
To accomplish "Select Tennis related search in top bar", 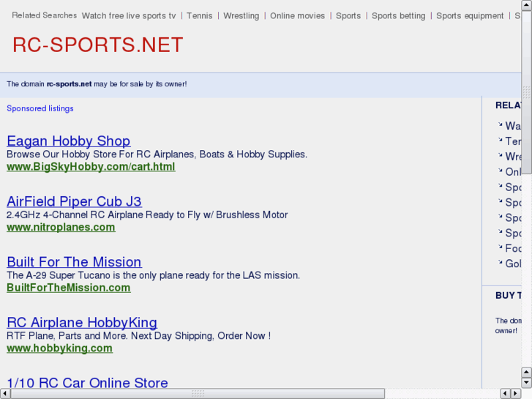I will 200,16.
